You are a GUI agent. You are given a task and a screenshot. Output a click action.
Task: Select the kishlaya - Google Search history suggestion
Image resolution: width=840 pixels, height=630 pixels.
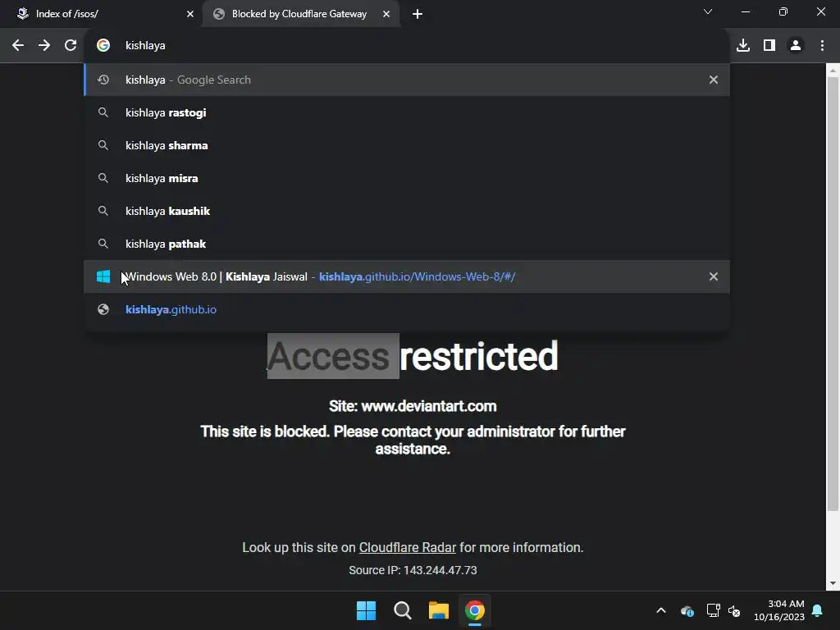pos(407,80)
